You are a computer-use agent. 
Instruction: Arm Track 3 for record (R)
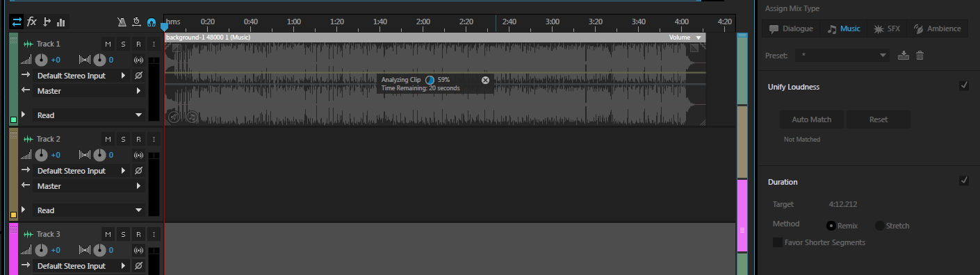point(138,234)
